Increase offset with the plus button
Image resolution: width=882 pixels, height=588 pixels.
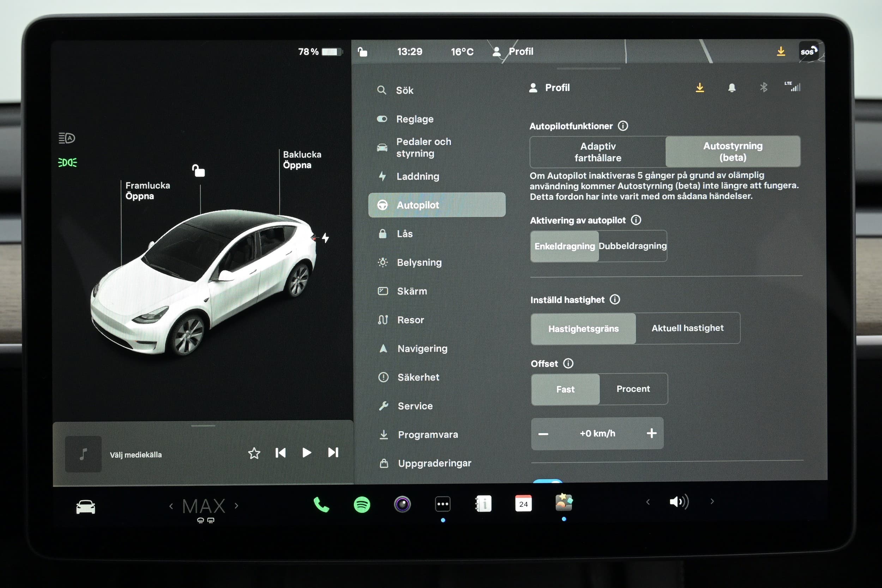tap(651, 434)
